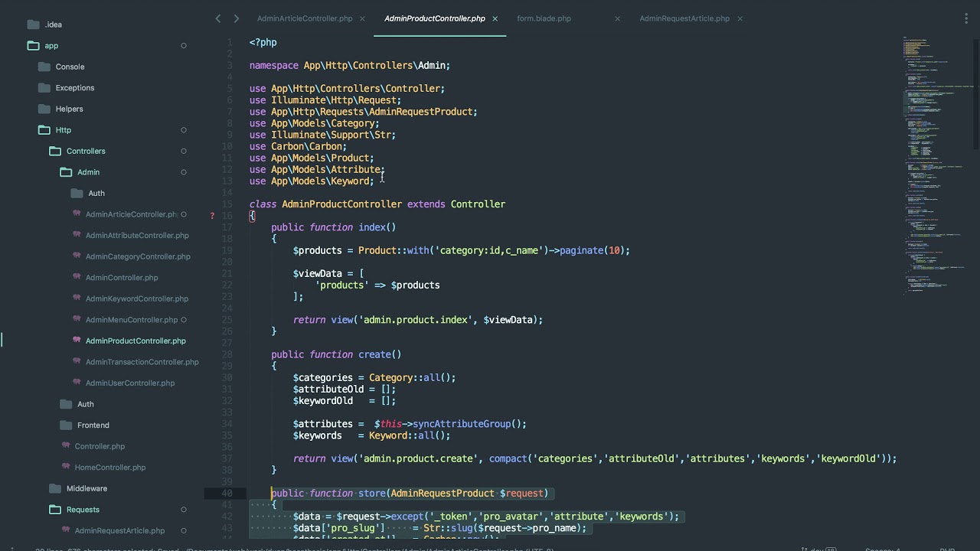The width and height of the screenshot is (980, 551).
Task: Open AdminTransactionController.php from the sidebar
Action: (142, 362)
